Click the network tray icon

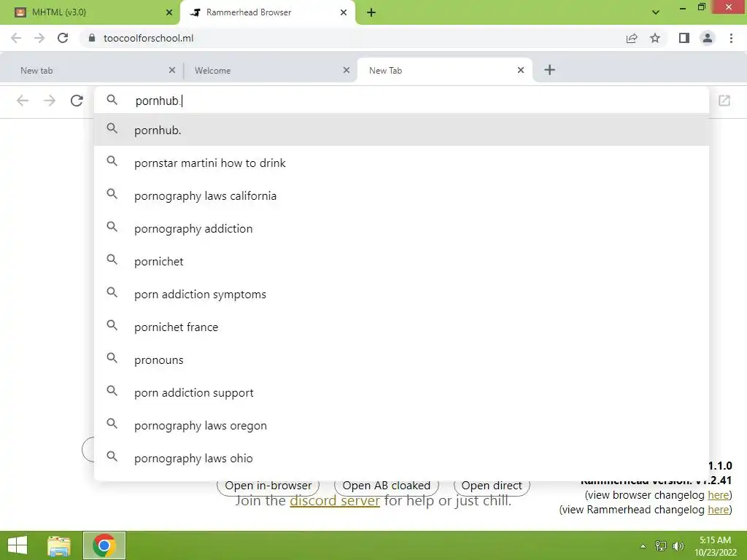click(661, 546)
